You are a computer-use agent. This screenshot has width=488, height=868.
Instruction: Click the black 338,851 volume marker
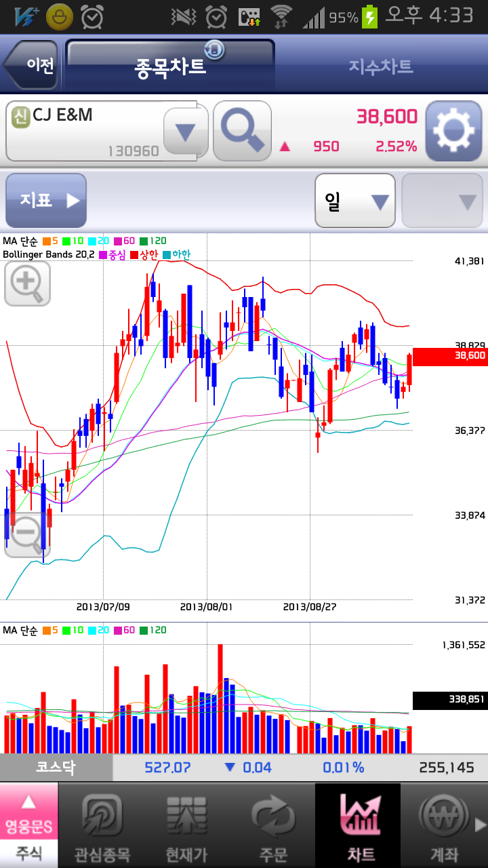coord(450,700)
